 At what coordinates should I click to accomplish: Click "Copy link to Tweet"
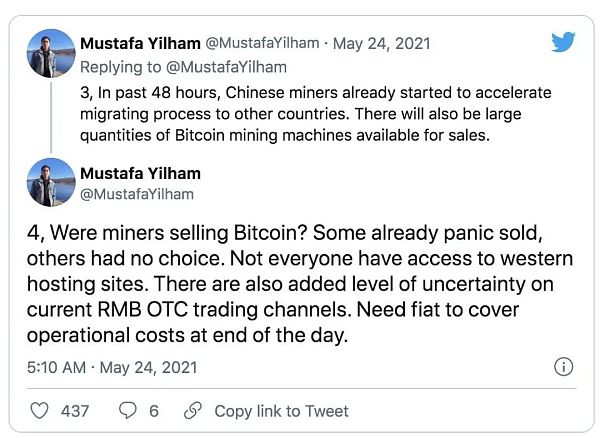(281, 410)
